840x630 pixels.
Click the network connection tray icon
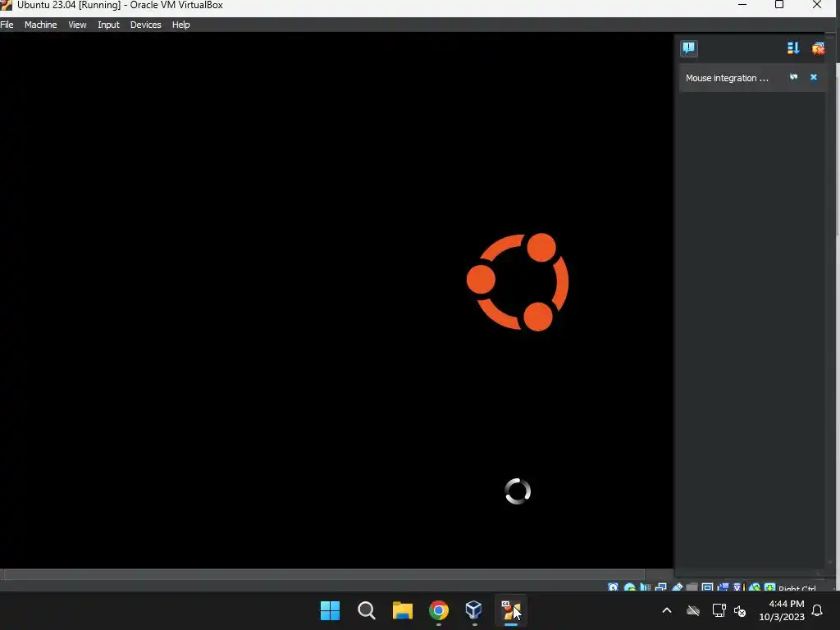tap(719, 610)
